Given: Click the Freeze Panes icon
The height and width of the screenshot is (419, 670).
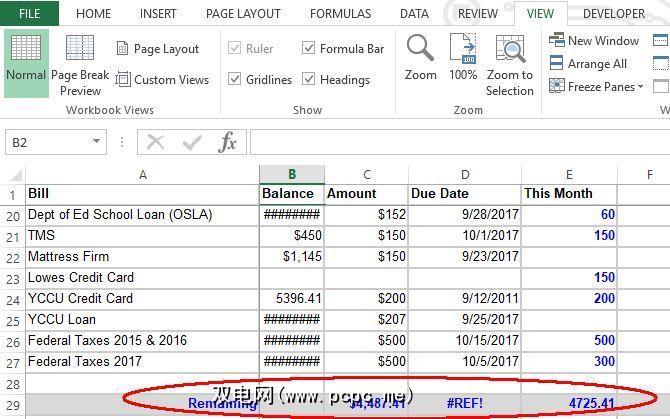Looking at the screenshot, I should click(557, 86).
